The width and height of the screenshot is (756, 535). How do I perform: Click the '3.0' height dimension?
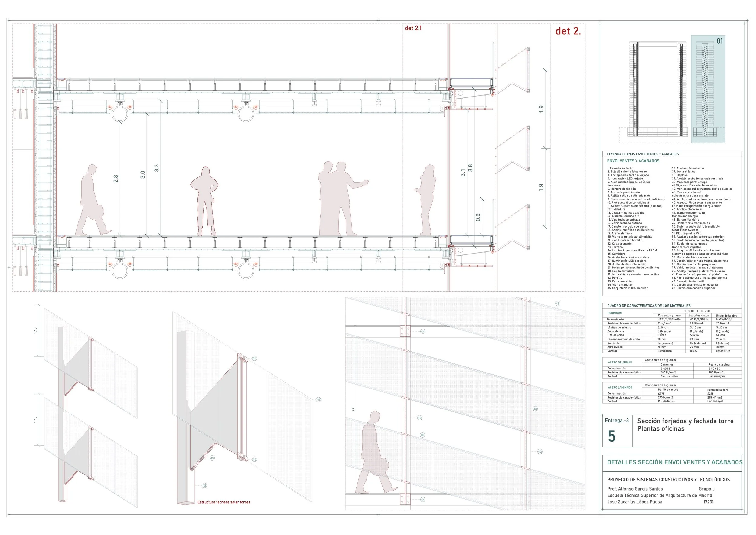click(142, 175)
